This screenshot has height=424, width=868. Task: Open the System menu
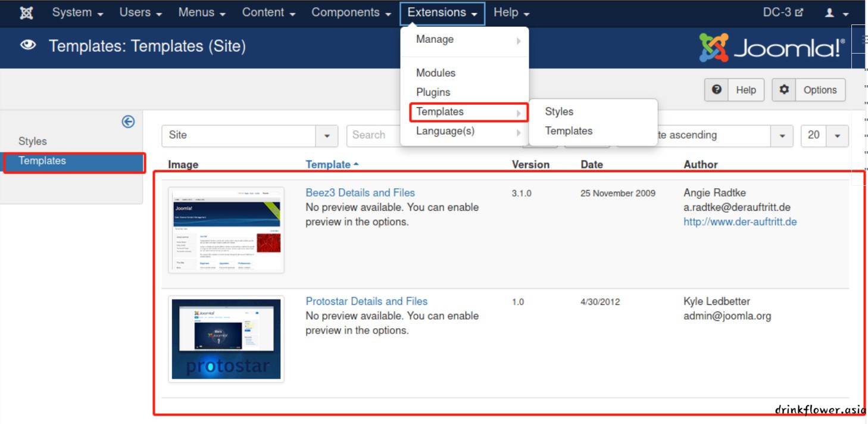pyautogui.click(x=77, y=13)
